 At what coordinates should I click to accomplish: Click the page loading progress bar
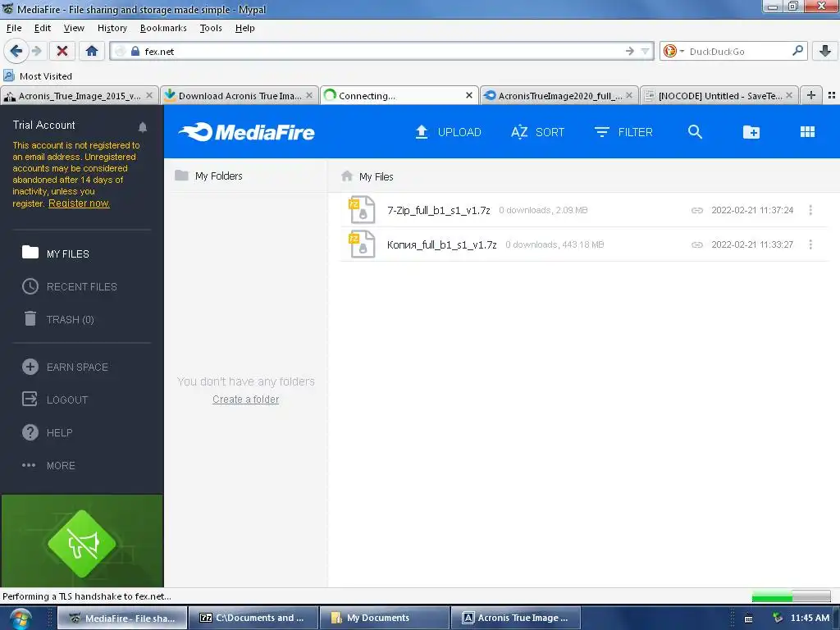click(x=791, y=596)
